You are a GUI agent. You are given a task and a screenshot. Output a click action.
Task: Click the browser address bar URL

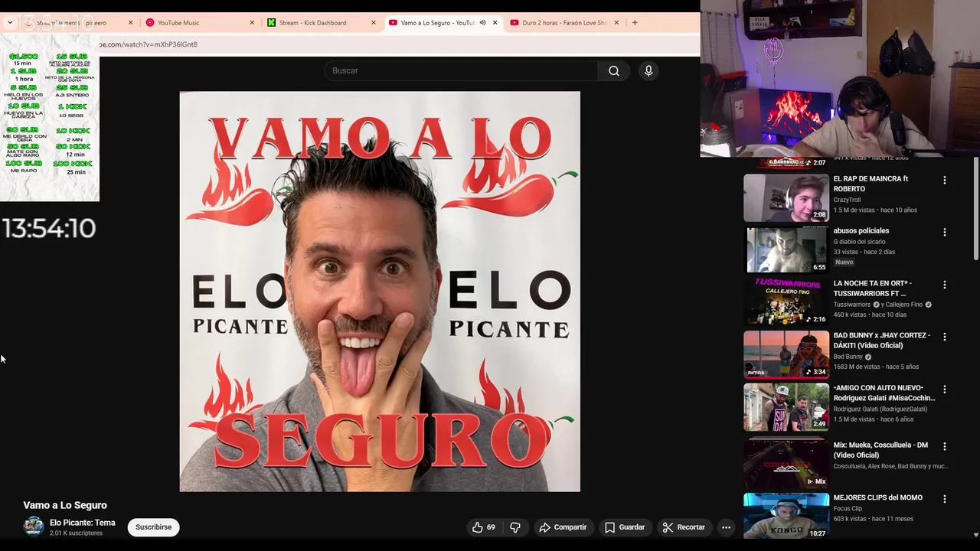(149, 44)
